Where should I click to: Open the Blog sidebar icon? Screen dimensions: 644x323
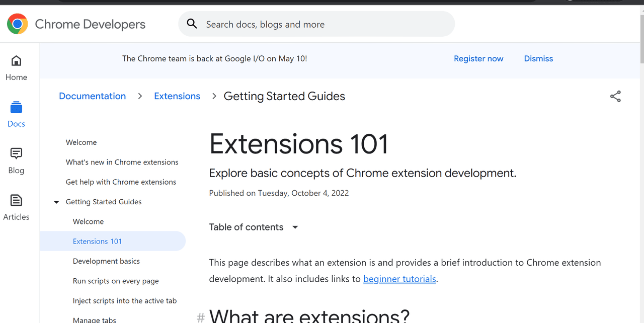(x=16, y=153)
